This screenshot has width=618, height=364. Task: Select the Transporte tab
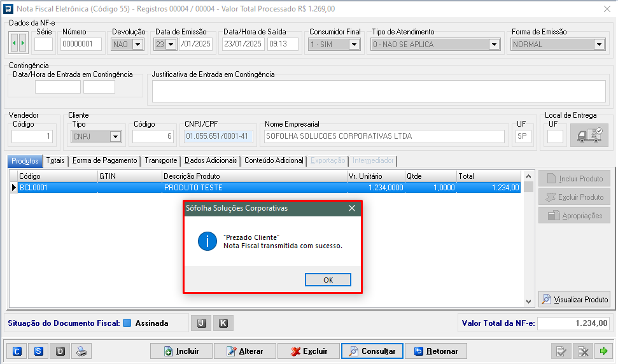[160, 160]
